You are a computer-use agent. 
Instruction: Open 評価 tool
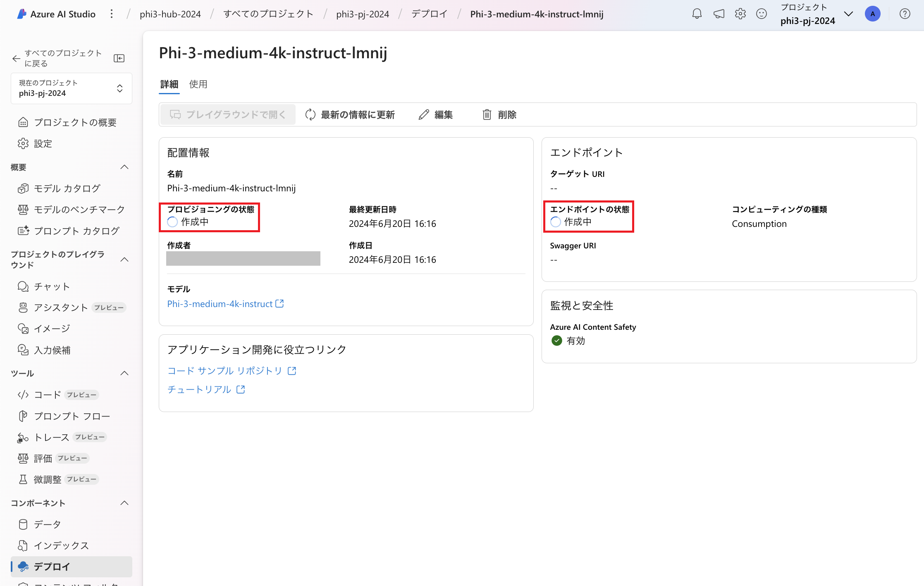coord(71,458)
